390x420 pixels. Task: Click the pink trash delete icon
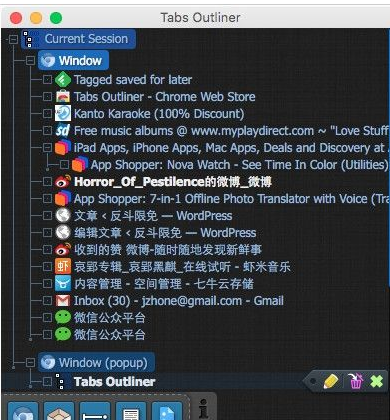pos(355,382)
